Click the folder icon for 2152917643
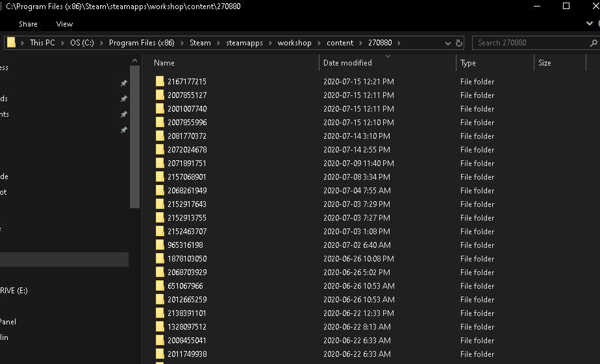 [160, 204]
